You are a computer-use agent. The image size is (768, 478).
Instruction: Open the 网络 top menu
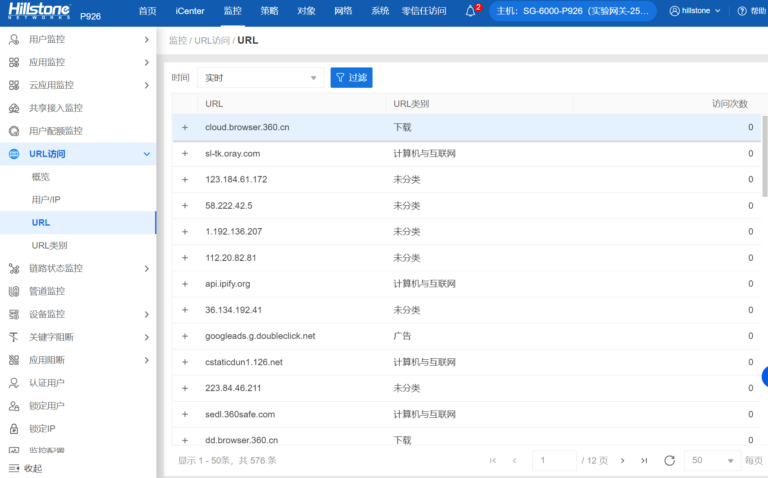(343, 11)
